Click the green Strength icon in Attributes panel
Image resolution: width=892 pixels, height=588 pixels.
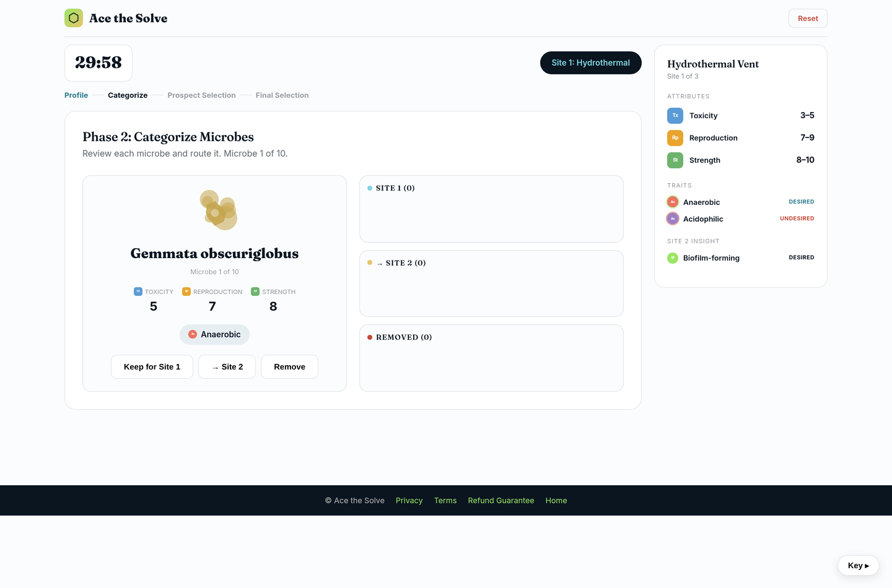pyautogui.click(x=675, y=160)
